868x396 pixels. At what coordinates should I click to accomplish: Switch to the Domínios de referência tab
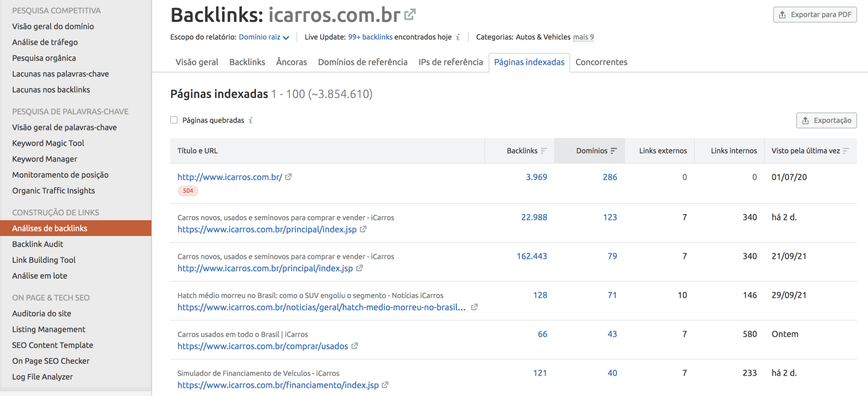(362, 62)
